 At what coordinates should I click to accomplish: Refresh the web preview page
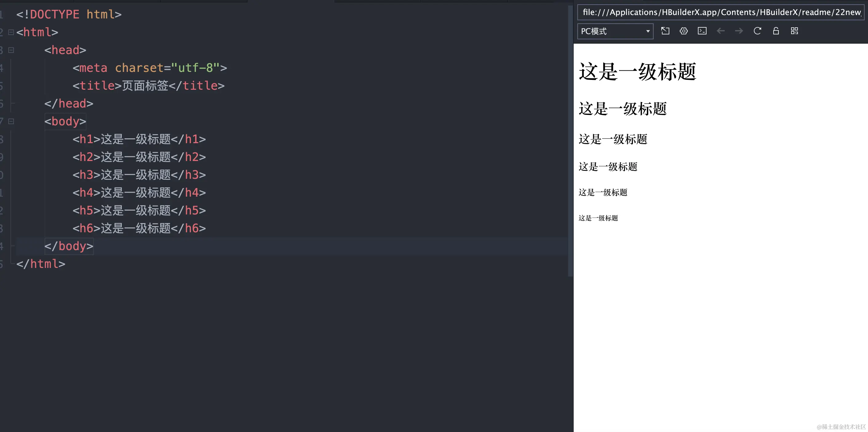click(x=757, y=31)
